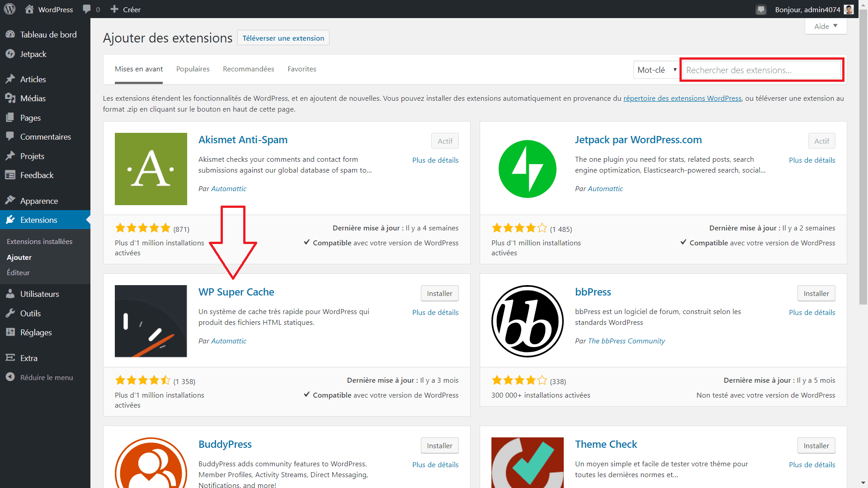The image size is (868, 488).
Task: Click the Theme Check plugin thumbnail
Action: click(x=528, y=463)
